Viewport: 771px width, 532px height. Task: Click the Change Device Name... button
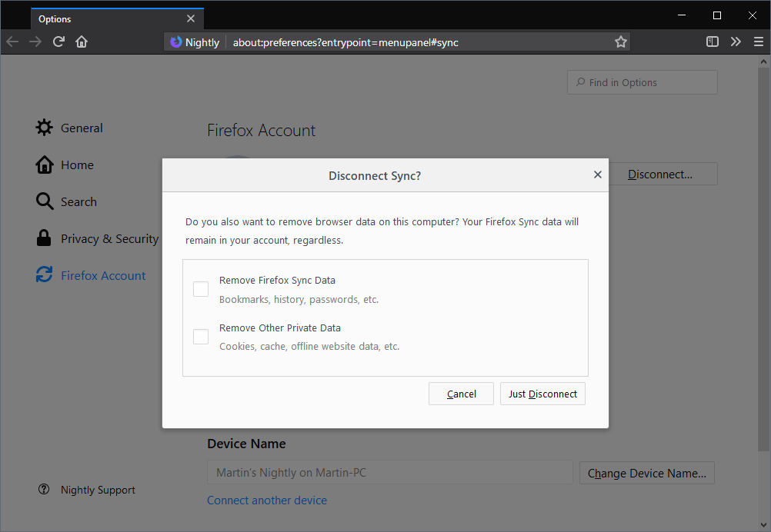[x=647, y=473]
